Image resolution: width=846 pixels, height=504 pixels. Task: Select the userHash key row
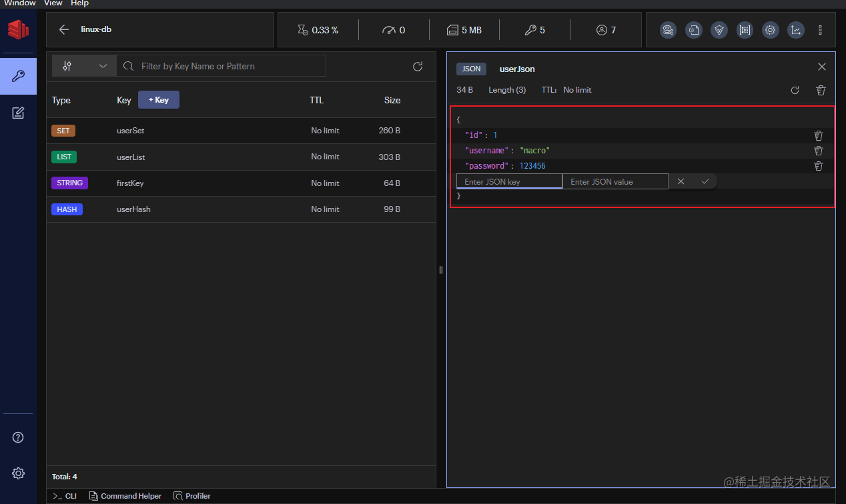tap(241, 209)
